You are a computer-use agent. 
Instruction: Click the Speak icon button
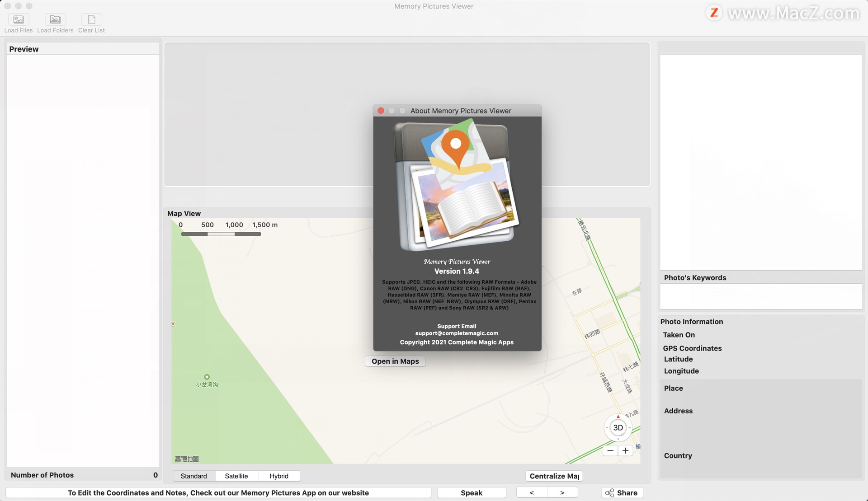click(x=471, y=492)
